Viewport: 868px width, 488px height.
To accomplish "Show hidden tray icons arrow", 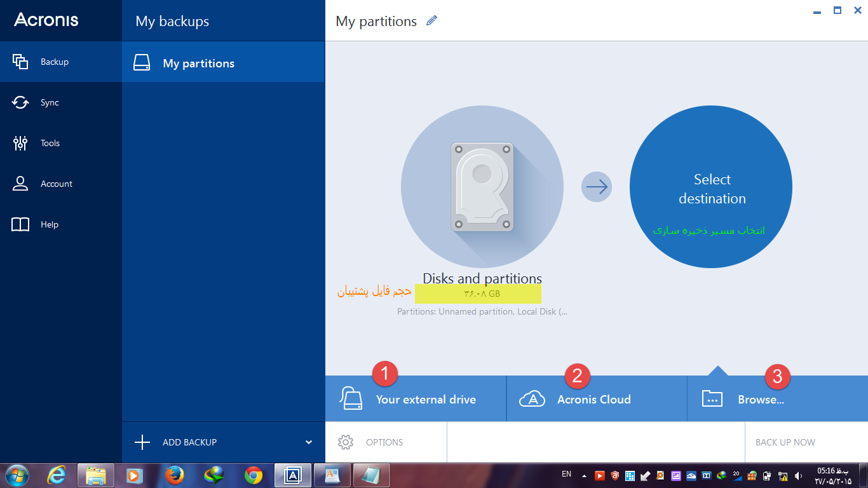I will click(584, 475).
